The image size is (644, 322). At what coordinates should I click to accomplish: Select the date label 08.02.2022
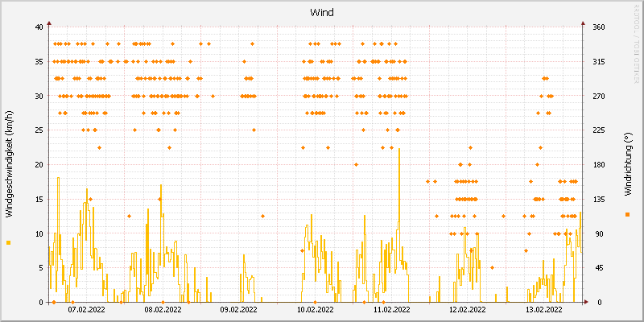point(163,309)
